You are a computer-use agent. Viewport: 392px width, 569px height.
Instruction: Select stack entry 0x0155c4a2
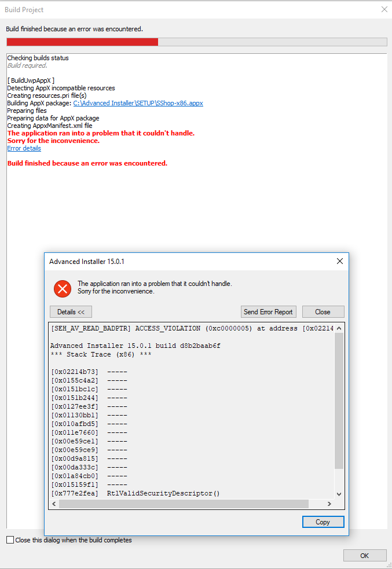tap(89, 381)
